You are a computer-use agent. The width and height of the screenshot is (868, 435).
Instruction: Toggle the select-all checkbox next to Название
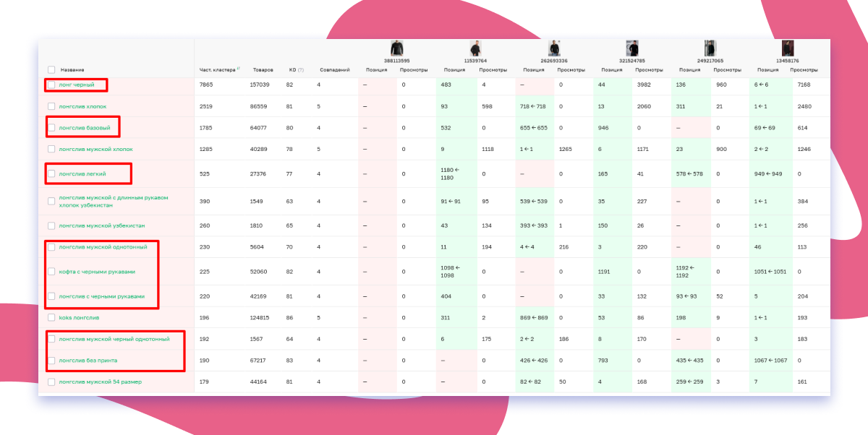pyautogui.click(x=51, y=70)
